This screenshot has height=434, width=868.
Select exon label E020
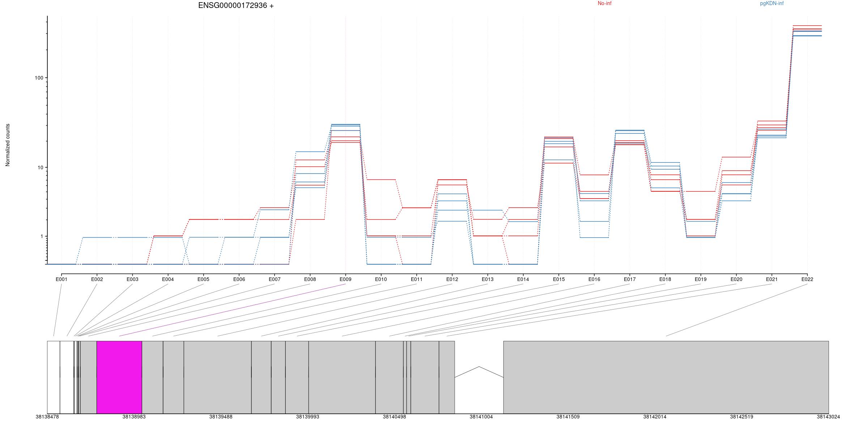[x=736, y=279]
